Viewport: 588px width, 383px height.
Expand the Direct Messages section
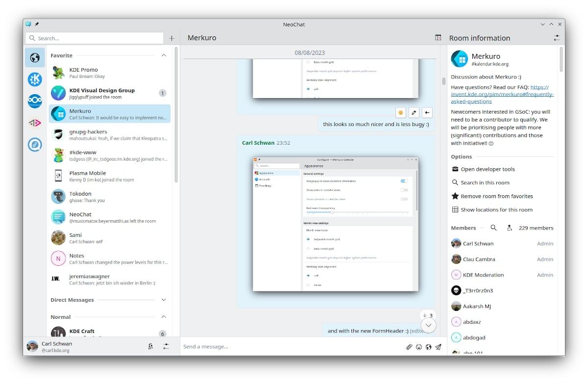(164, 300)
